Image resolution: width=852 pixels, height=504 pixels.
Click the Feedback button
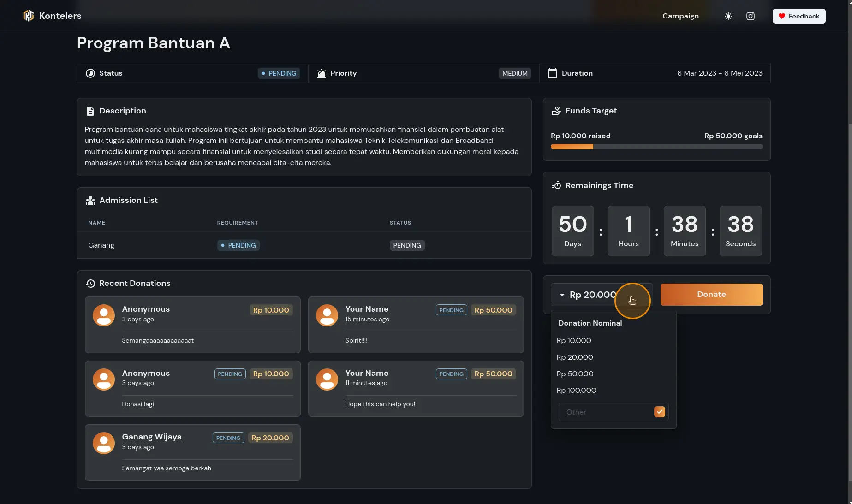[x=798, y=16]
